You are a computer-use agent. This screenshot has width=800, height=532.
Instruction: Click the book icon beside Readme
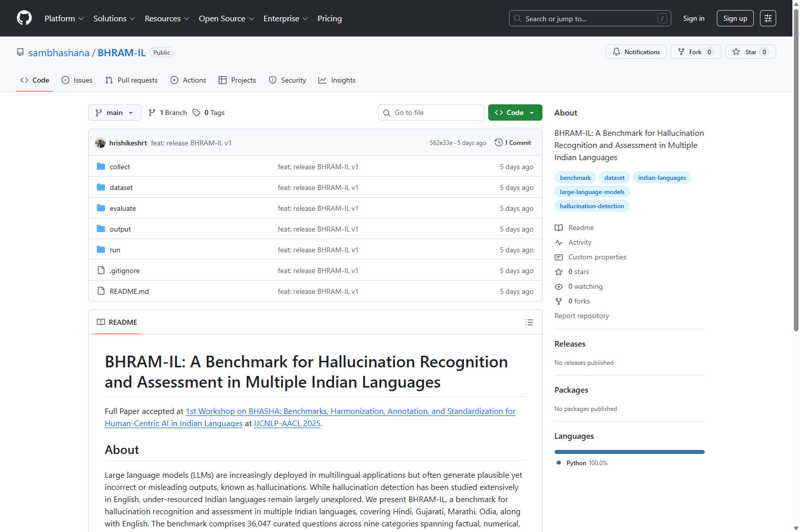[559, 228]
